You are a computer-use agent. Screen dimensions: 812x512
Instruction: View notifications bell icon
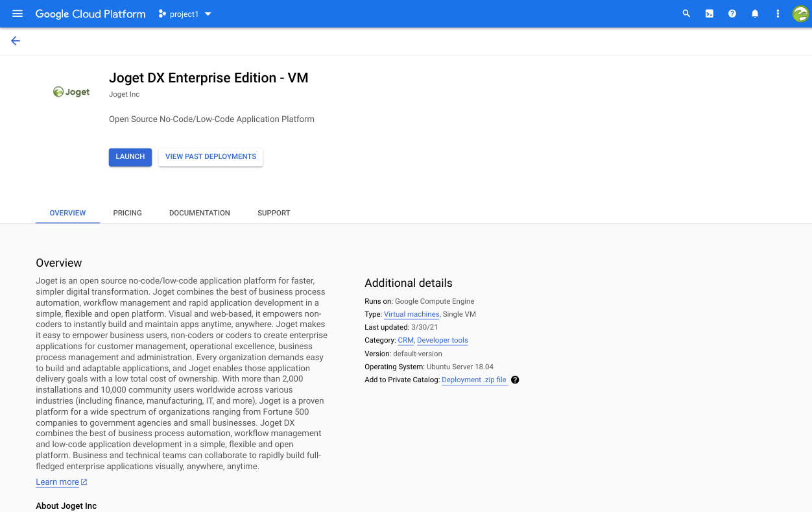[x=755, y=14]
